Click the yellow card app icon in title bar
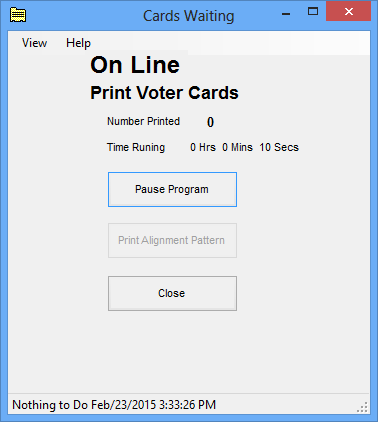This screenshot has height=422, width=378. coord(18,15)
